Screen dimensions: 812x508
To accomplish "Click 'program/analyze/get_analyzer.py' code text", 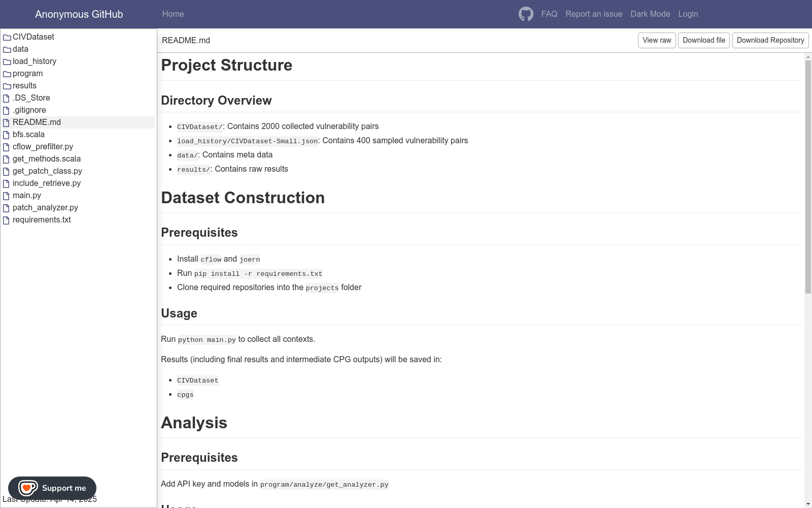I will point(324,484).
